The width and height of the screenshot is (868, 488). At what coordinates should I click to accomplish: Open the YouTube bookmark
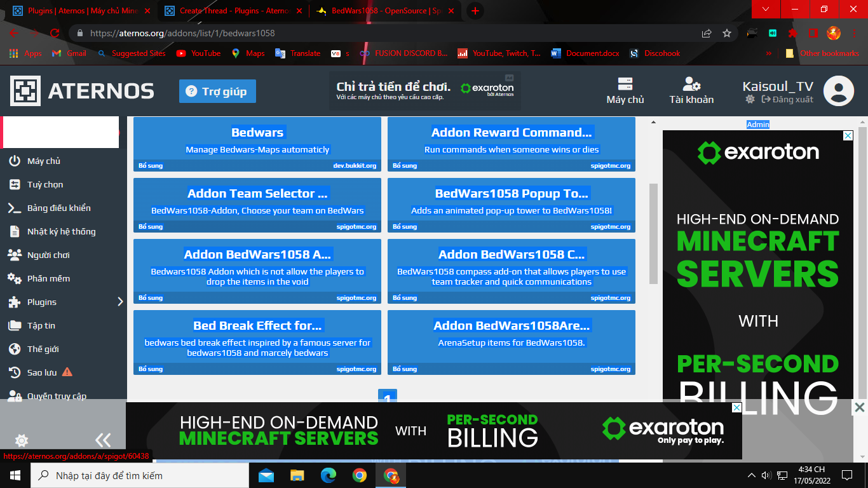(198, 53)
